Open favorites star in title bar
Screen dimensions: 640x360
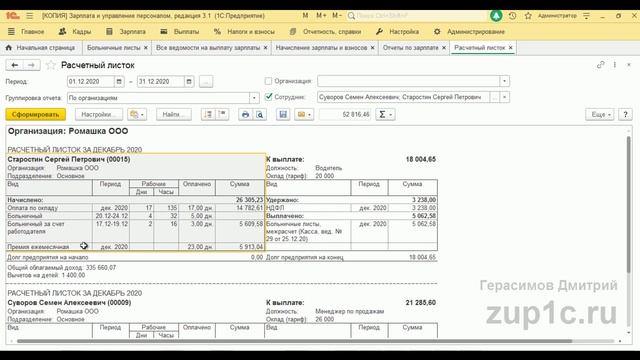pyautogui.click(x=528, y=16)
